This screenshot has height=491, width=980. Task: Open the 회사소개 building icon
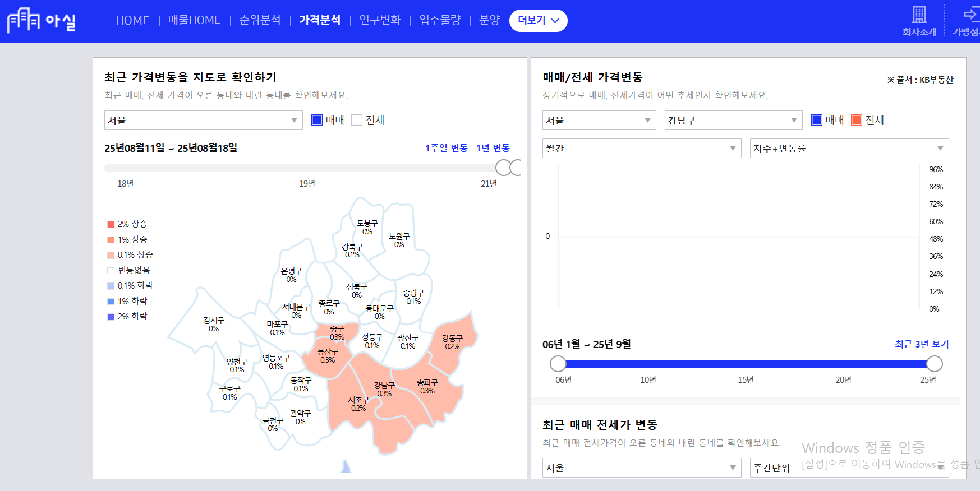point(919,15)
